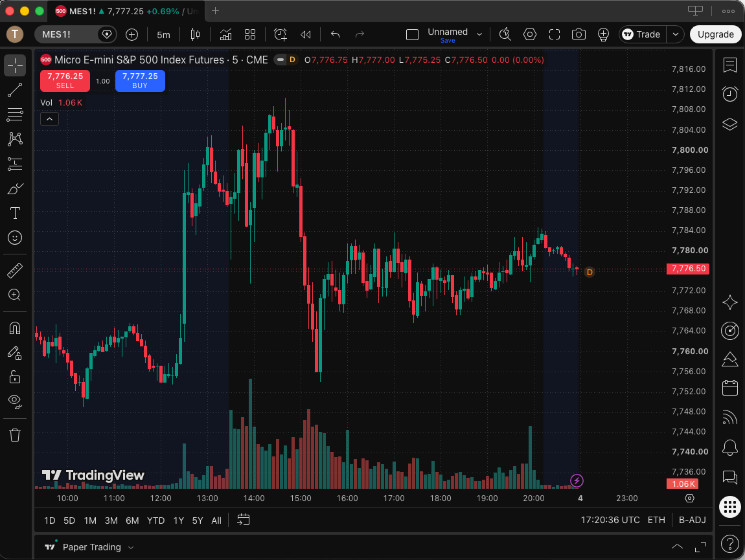Viewport: 745px width, 560px height.
Task: Toggle lock all drawings
Action: (x=15, y=377)
